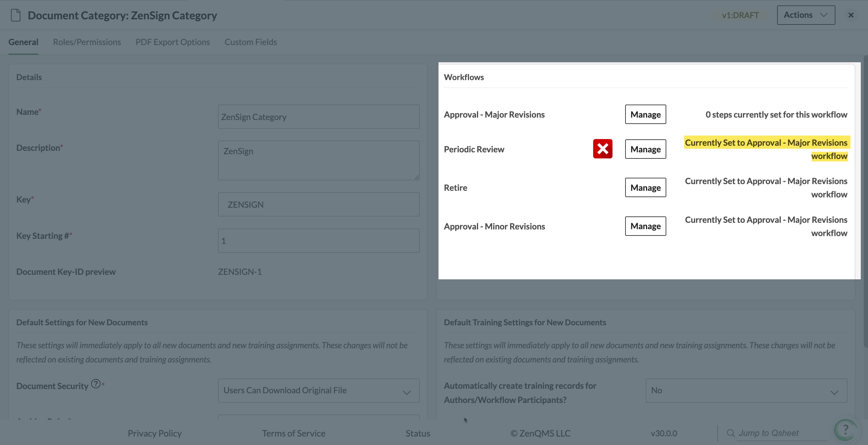Click the help question mark bubble
The image size is (868, 445).
pyautogui.click(x=845, y=430)
